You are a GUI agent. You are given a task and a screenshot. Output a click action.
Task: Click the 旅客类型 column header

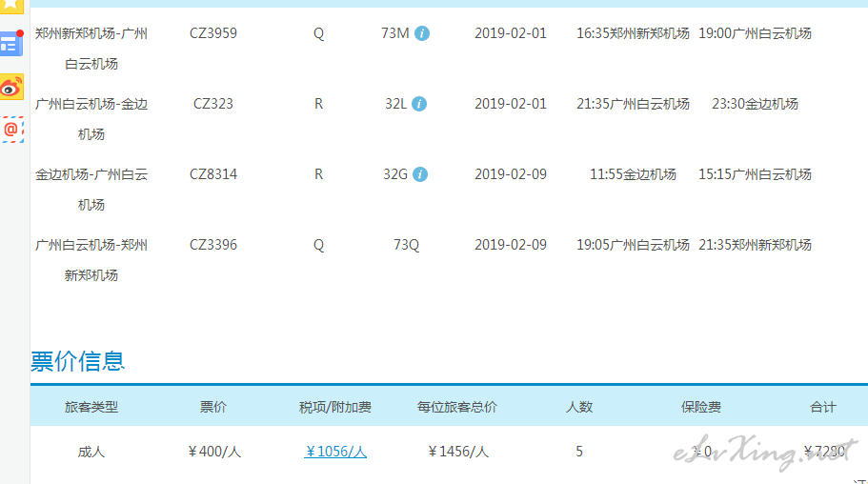tap(91, 407)
